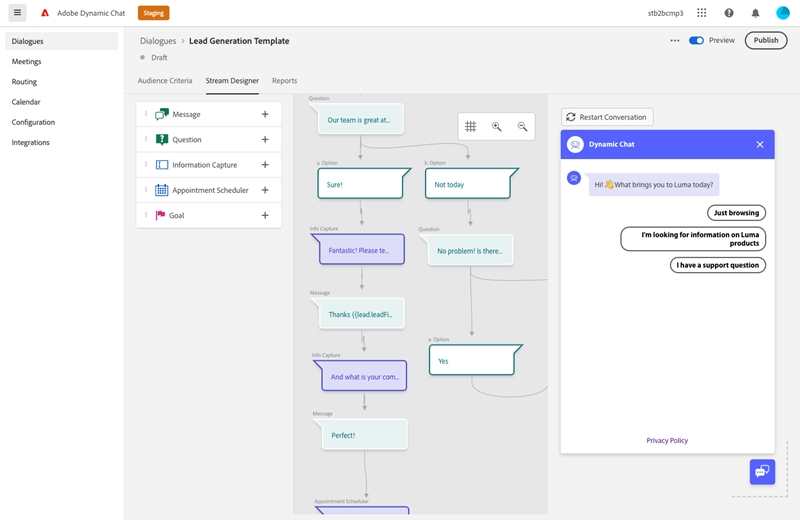Select the 'Yes' option node
Image resolution: width=800 pixels, height=520 pixels.
474,360
